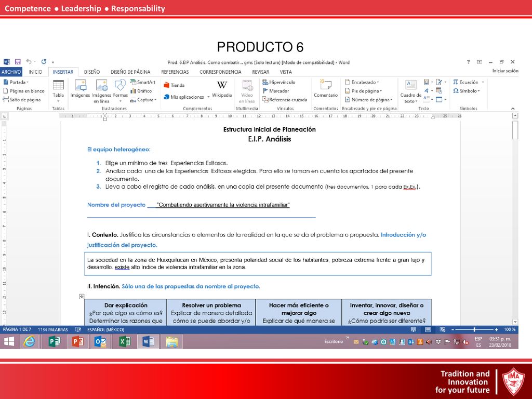Collapse the ribbon with the chevron

[513, 109]
